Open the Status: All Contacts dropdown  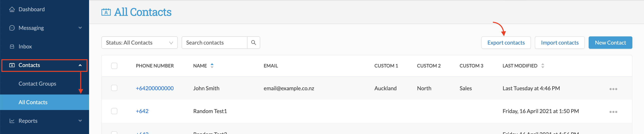click(x=139, y=43)
